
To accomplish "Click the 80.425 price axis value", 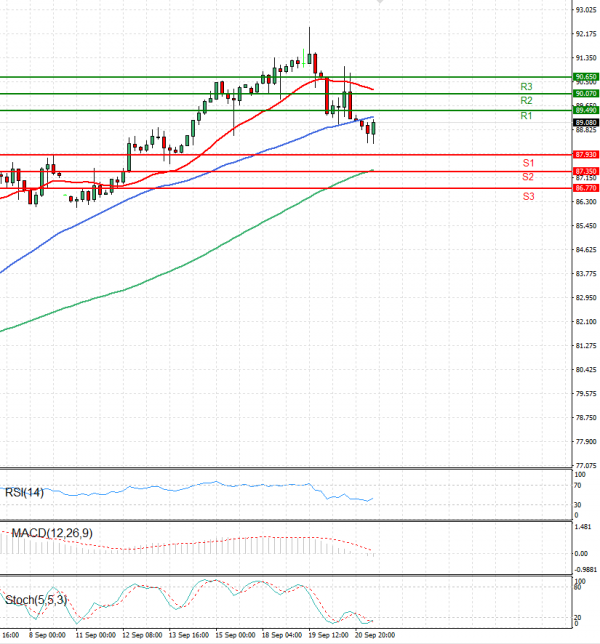I will (586, 370).
